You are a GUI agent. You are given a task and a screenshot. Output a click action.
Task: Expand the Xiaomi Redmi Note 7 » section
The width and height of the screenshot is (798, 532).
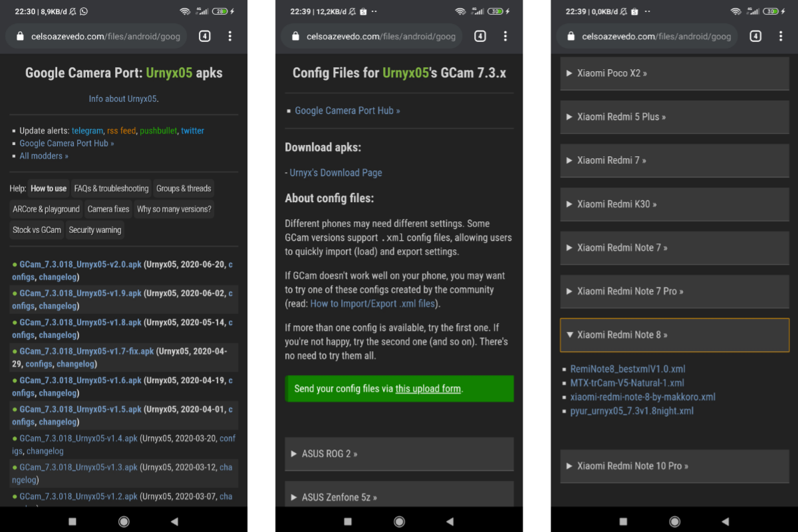674,247
